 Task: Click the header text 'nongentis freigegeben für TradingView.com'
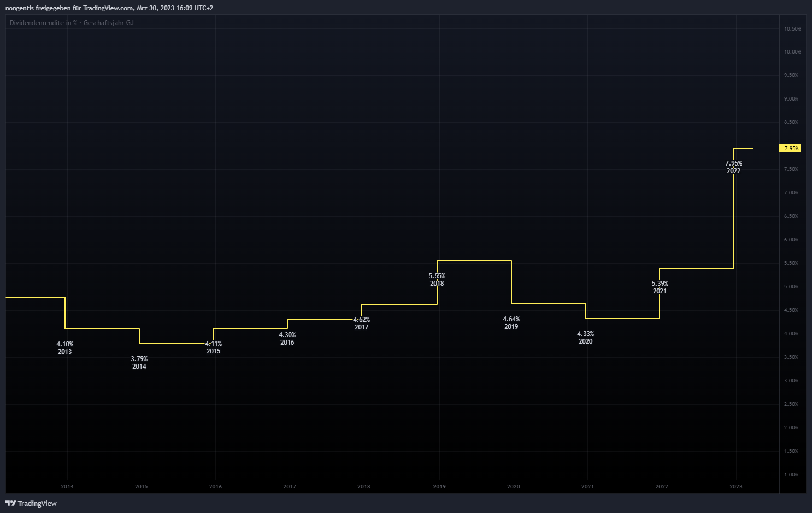pyautogui.click(x=69, y=8)
